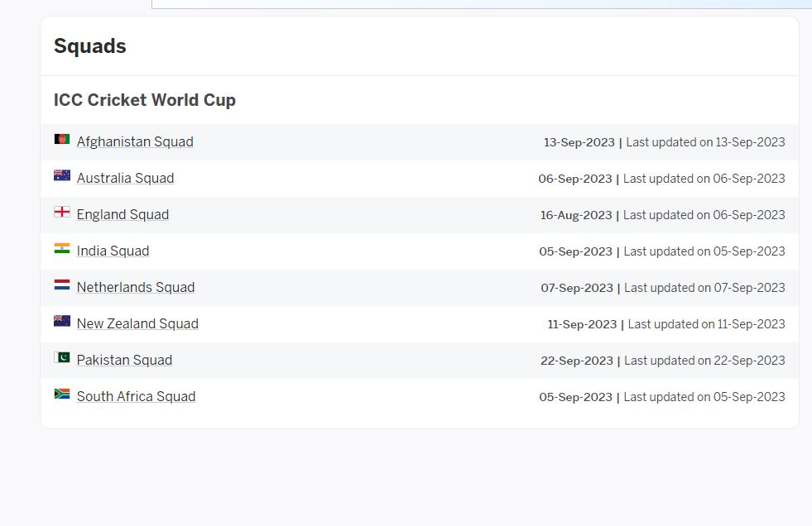
Task: Click the ICC Cricket World Cup heading
Action: [145, 100]
